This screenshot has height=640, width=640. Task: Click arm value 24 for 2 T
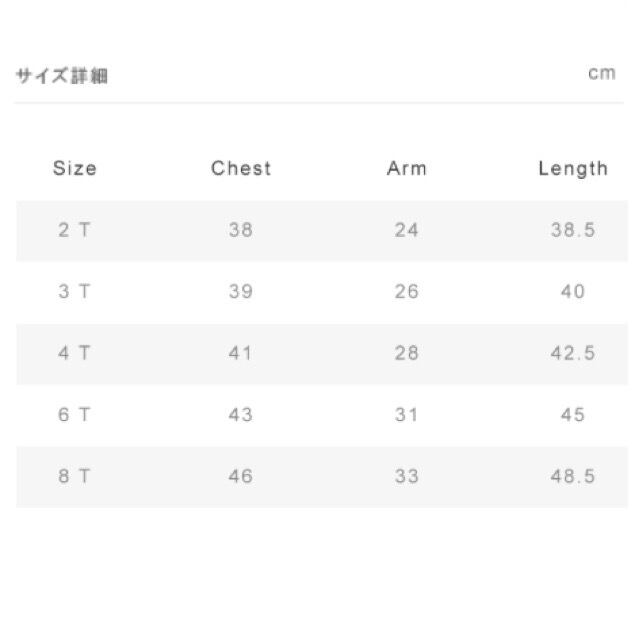click(407, 230)
